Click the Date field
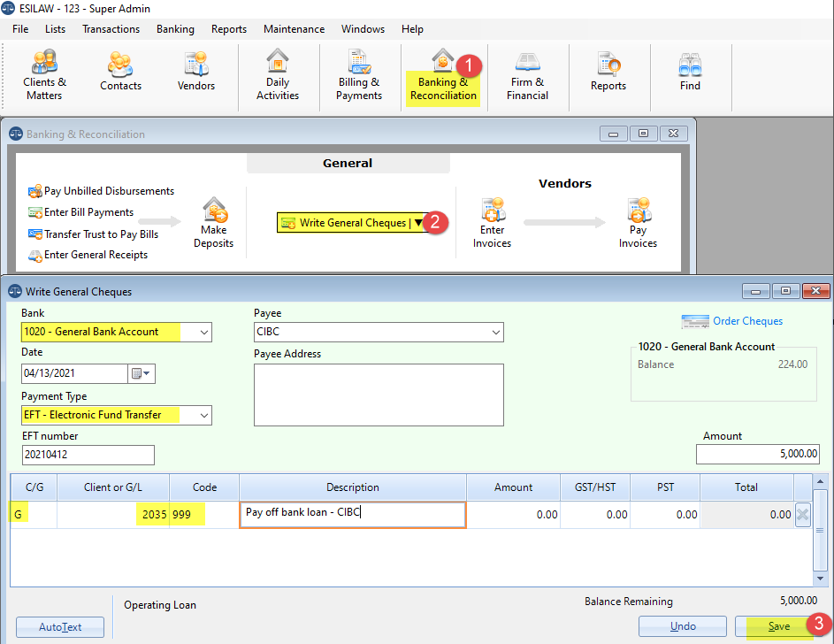 [74, 373]
